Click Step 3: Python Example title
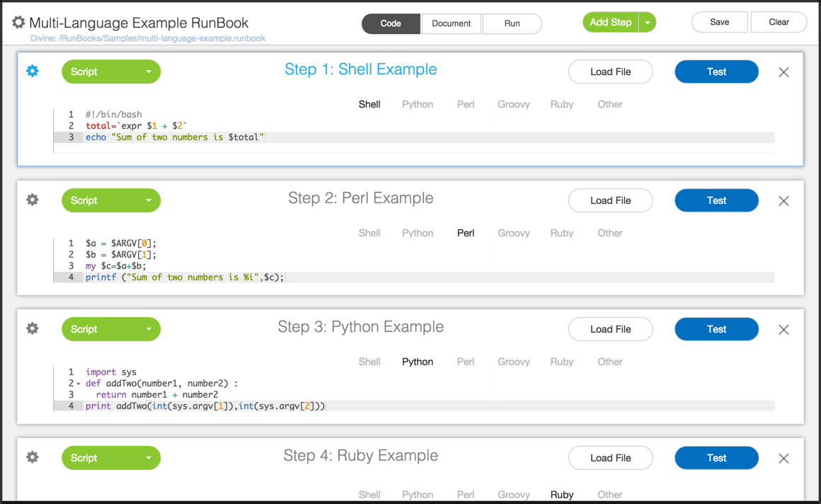 point(360,327)
